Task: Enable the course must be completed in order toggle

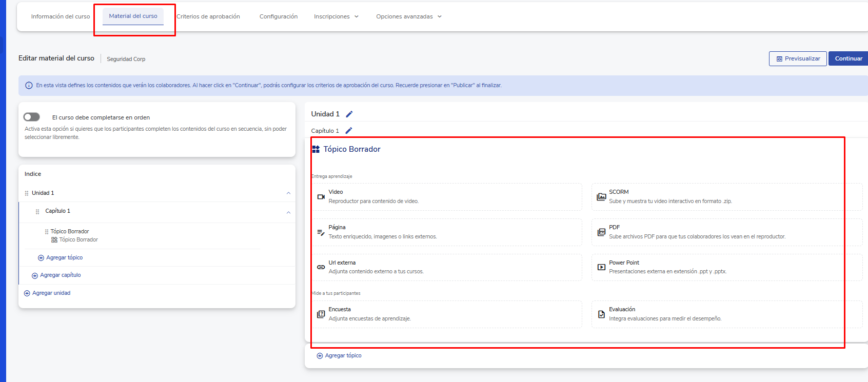Action: tap(32, 117)
